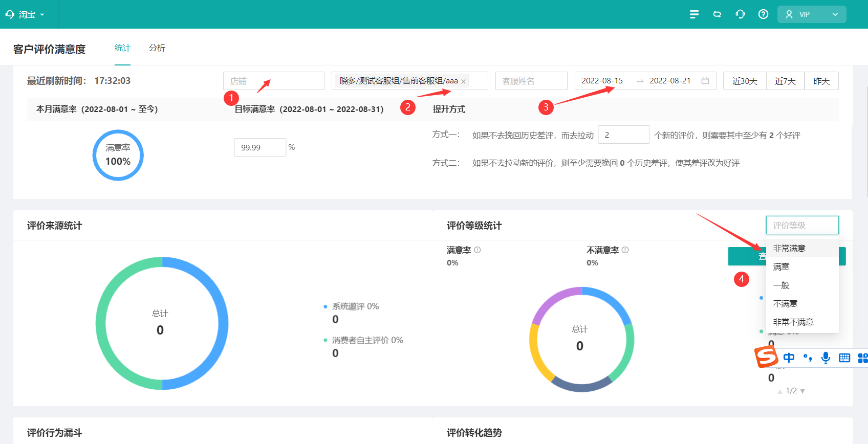
Task: Click the headset logo icon in header
Action: click(x=10, y=14)
